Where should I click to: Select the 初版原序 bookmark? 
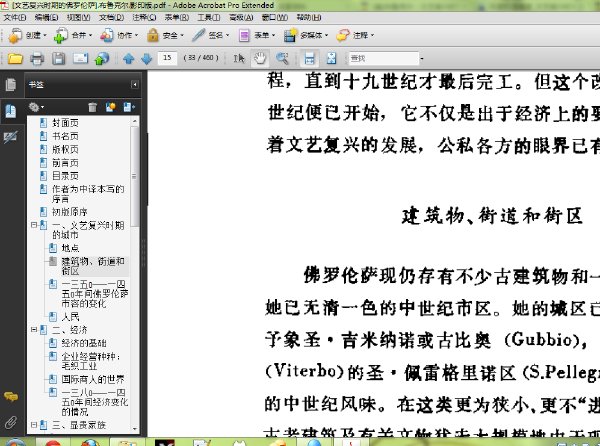click(x=70, y=212)
